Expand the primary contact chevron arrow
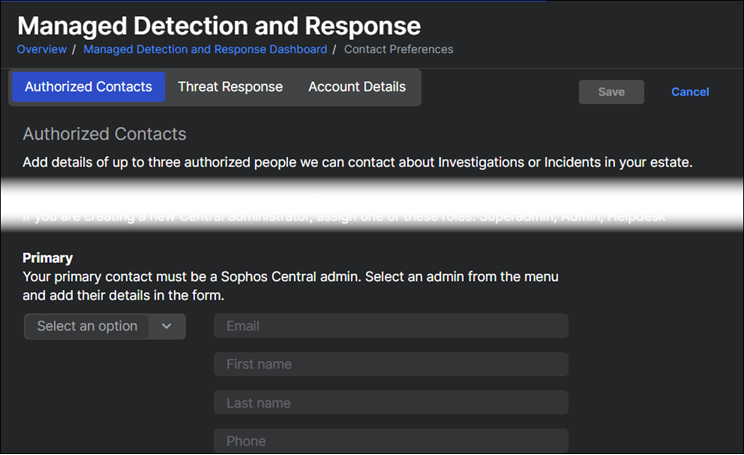Image resolution: width=744 pixels, height=455 pixels. point(167,326)
